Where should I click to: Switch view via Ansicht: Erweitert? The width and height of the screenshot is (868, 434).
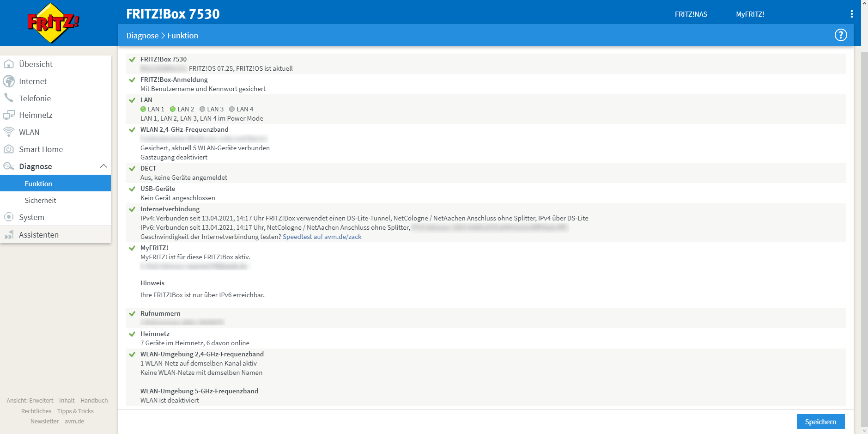30,400
